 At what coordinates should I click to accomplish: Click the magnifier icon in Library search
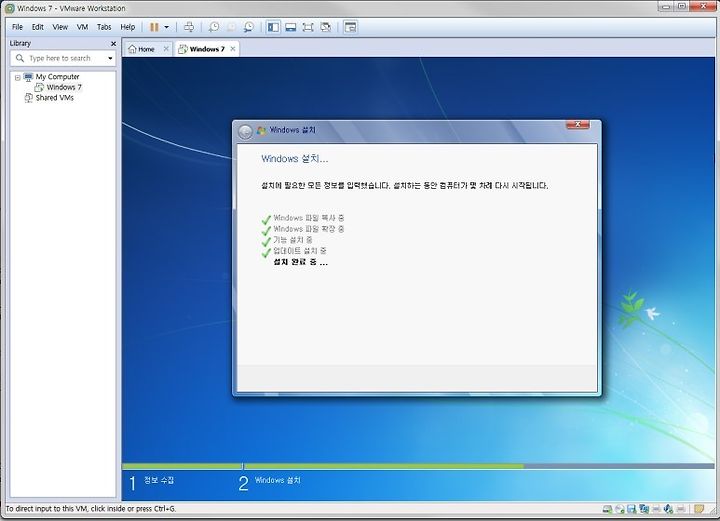[20, 58]
